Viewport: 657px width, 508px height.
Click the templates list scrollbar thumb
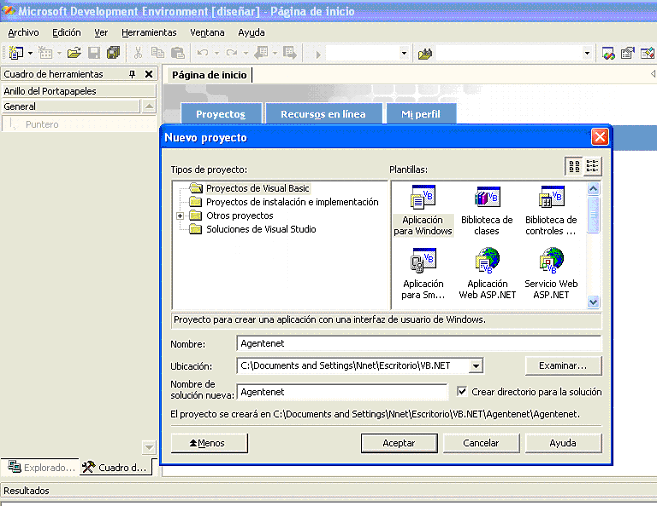click(593, 214)
